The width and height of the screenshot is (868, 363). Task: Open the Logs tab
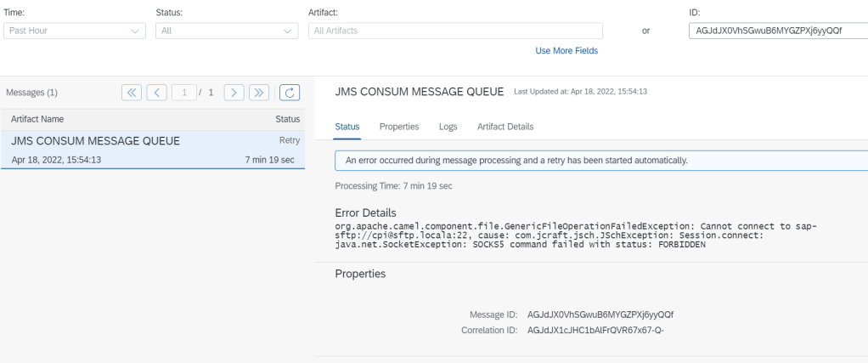tap(448, 127)
